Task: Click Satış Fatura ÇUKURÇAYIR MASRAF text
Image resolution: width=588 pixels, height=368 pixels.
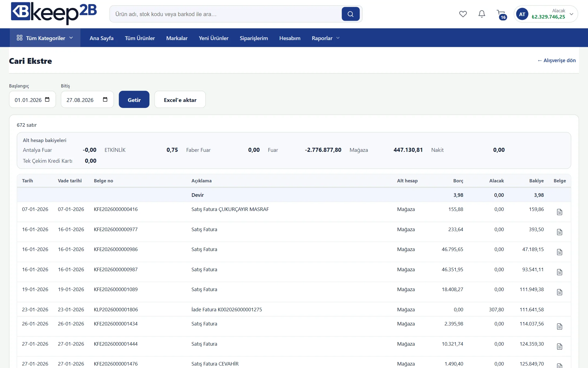Action: [x=230, y=209]
